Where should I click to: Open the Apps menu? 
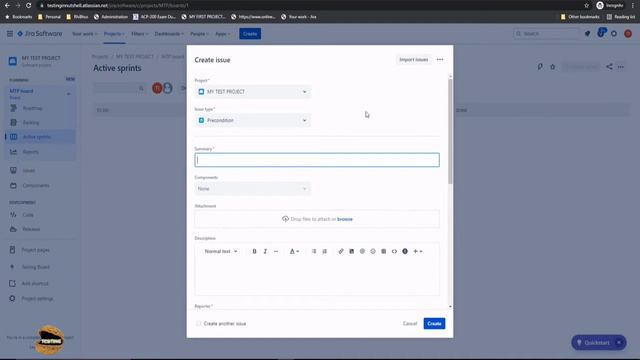223,34
